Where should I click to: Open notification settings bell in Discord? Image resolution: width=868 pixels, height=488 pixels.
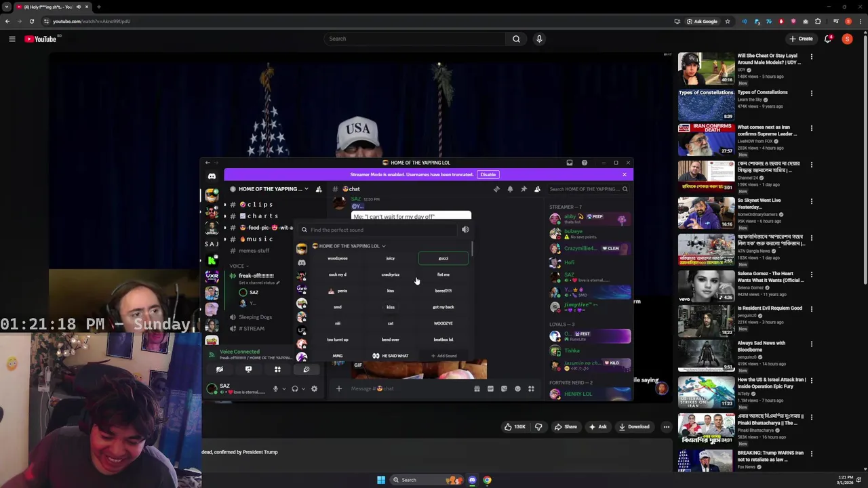point(510,189)
